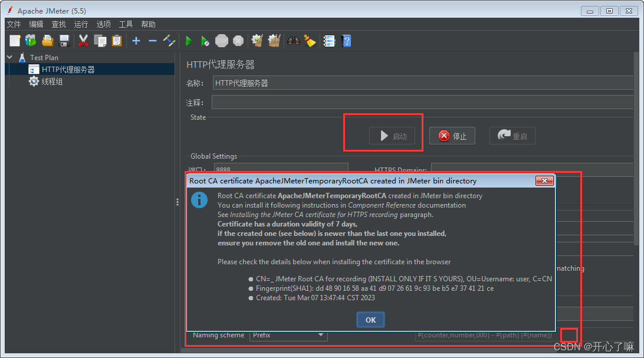Open the 工具 menu
This screenshot has height=358, width=644.
126,24
